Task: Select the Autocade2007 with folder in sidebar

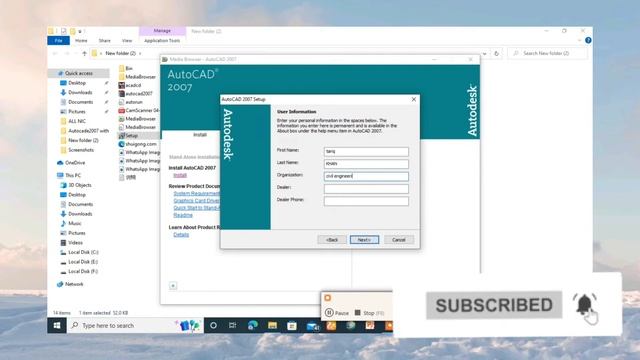Action: tap(88, 131)
